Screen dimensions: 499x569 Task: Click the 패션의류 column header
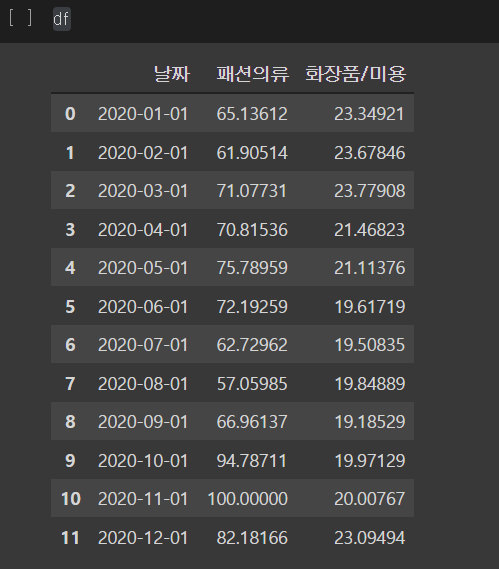[252, 74]
